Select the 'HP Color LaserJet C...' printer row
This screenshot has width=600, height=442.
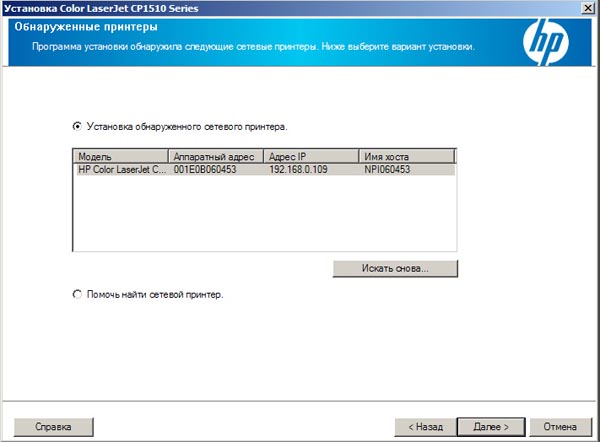264,170
